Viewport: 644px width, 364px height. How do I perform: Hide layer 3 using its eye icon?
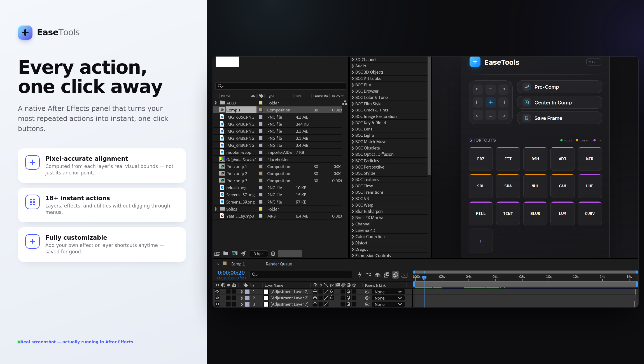[x=217, y=304]
